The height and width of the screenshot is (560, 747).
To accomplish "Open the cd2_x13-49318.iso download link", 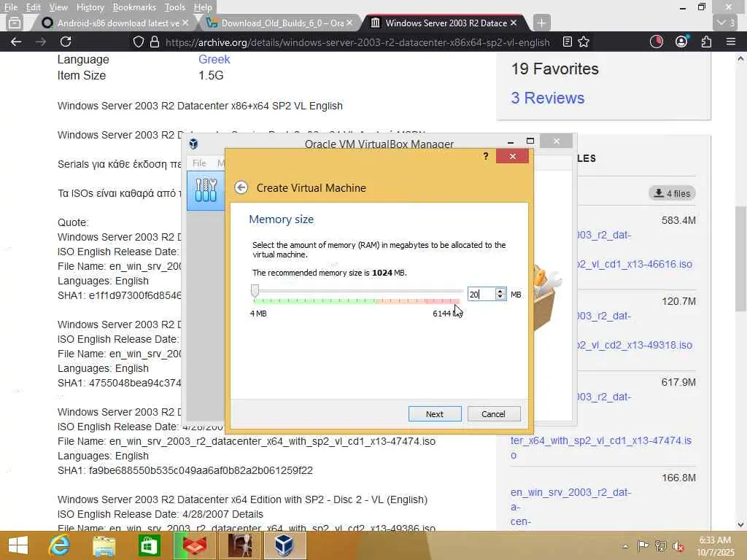I will [x=635, y=345].
